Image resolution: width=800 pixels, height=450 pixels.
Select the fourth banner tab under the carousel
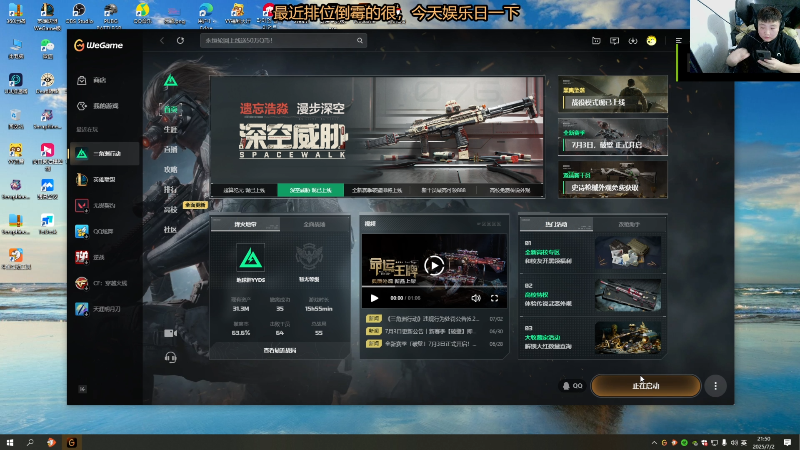point(443,190)
